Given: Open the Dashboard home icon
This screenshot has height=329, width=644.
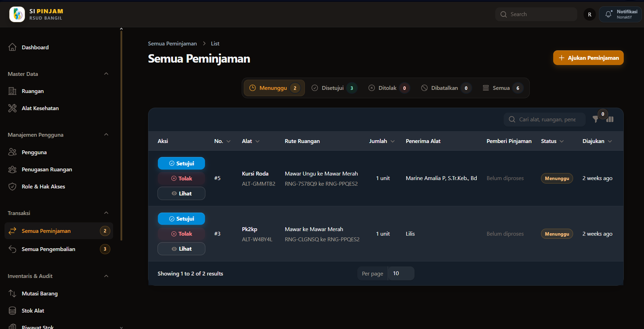Looking at the screenshot, I should [x=13, y=47].
